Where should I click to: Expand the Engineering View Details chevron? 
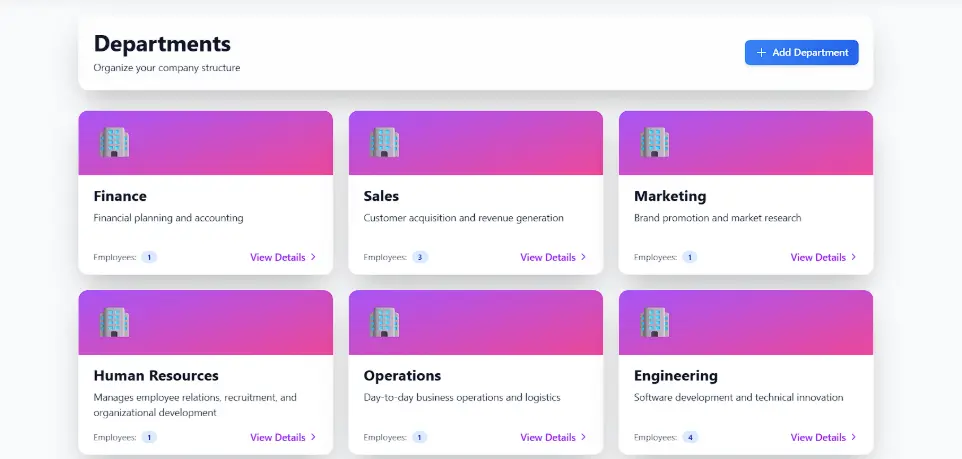coord(854,437)
